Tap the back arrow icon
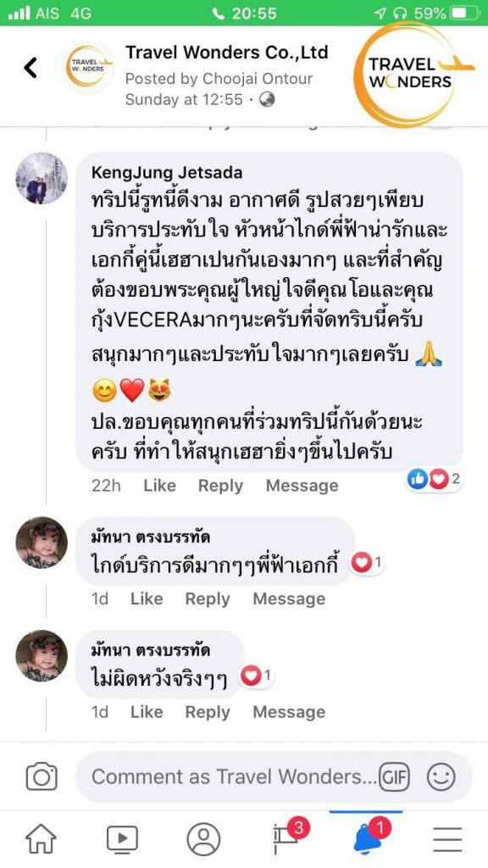Image resolution: width=488 pixels, height=868 pixels. [x=30, y=68]
